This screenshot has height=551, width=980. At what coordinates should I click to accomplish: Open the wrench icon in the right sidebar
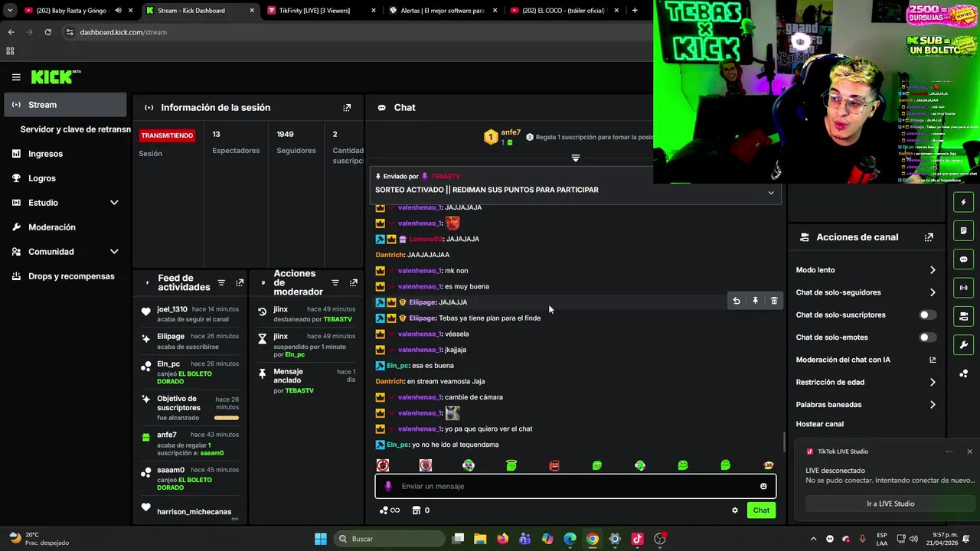[964, 344]
